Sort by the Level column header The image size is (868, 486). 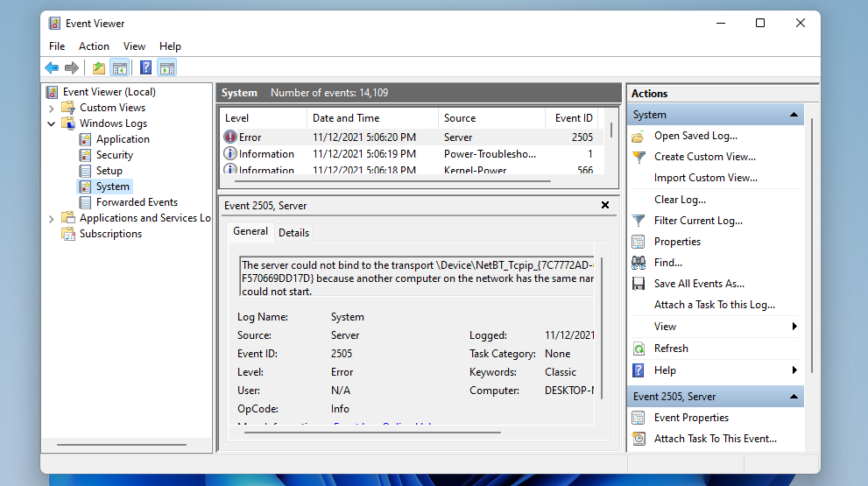pos(264,118)
